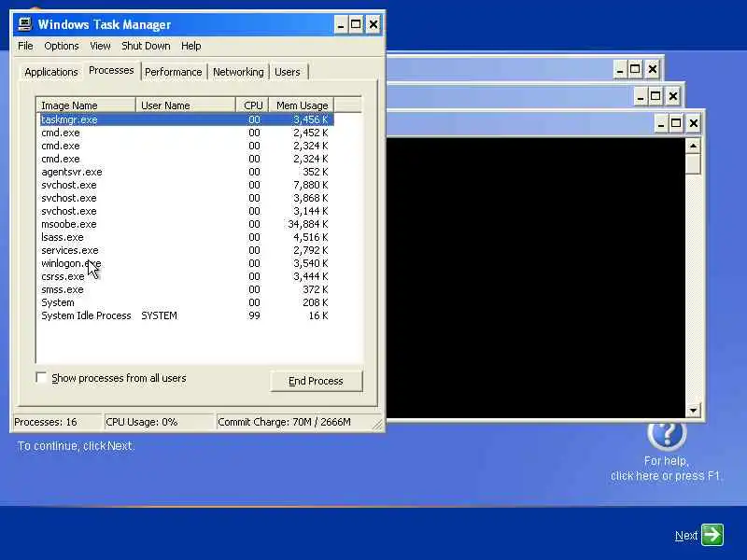Screen dimensions: 747x560
Task: Click the CPU Usage: 0% status entry
Action: (x=160, y=422)
